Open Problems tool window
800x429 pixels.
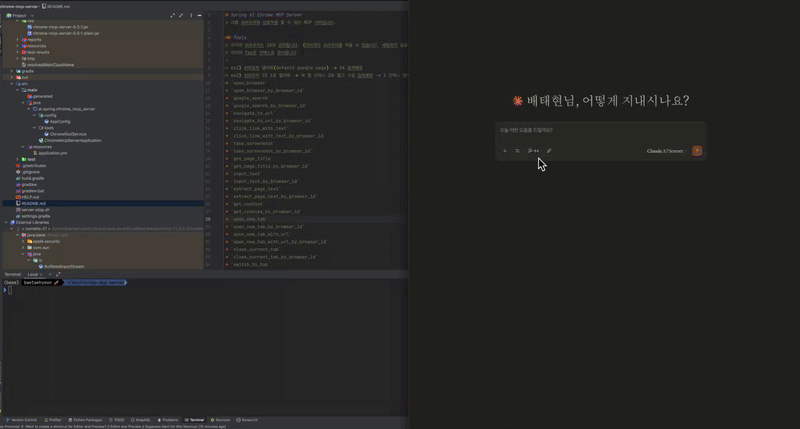coord(168,420)
